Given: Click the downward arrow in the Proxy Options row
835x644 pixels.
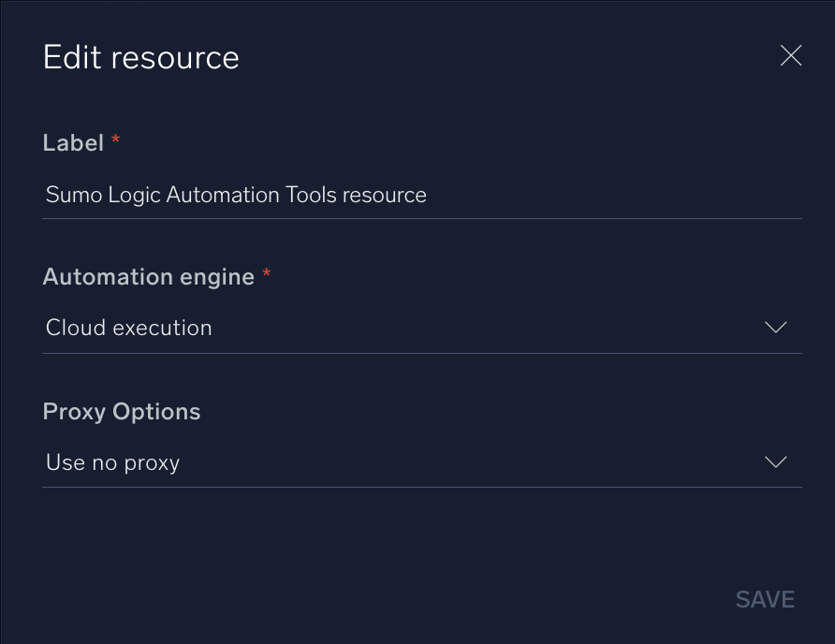Looking at the screenshot, I should [x=775, y=462].
